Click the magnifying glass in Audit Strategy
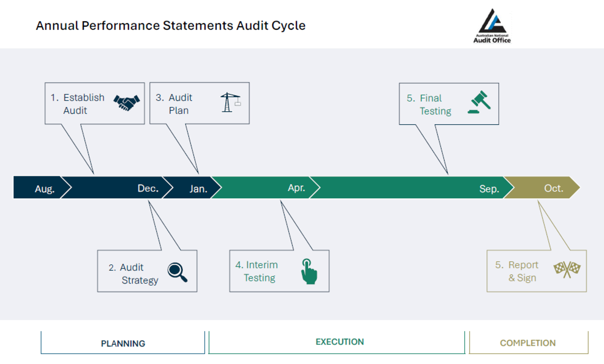Screen dimensions: 604x364 177,272
